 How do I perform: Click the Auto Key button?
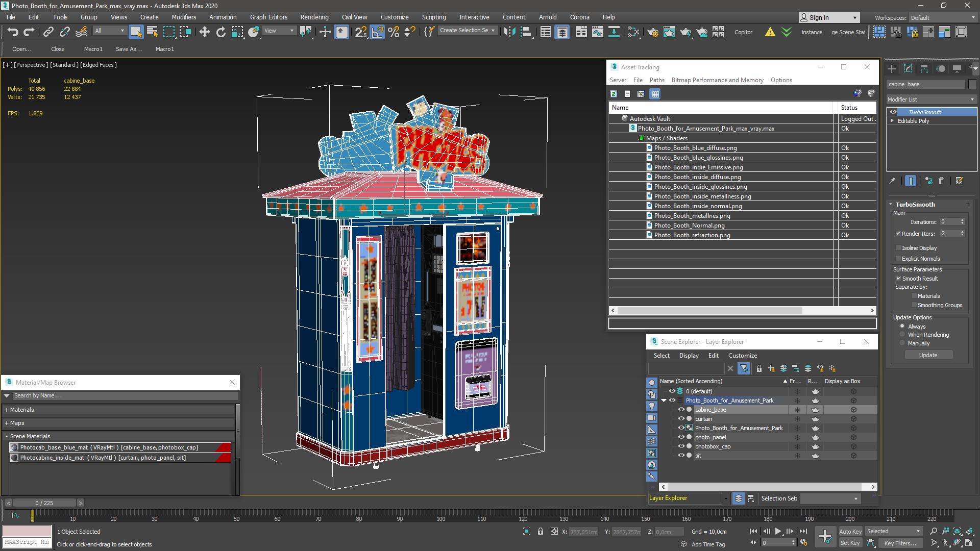tap(850, 531)
